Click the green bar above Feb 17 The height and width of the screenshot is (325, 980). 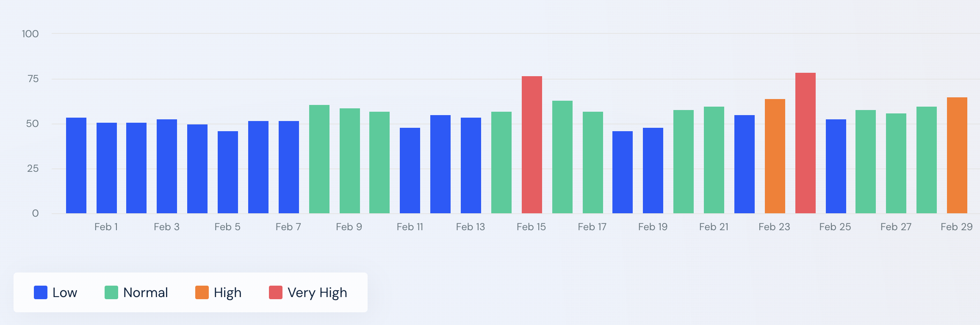click(x=593, y=162)
